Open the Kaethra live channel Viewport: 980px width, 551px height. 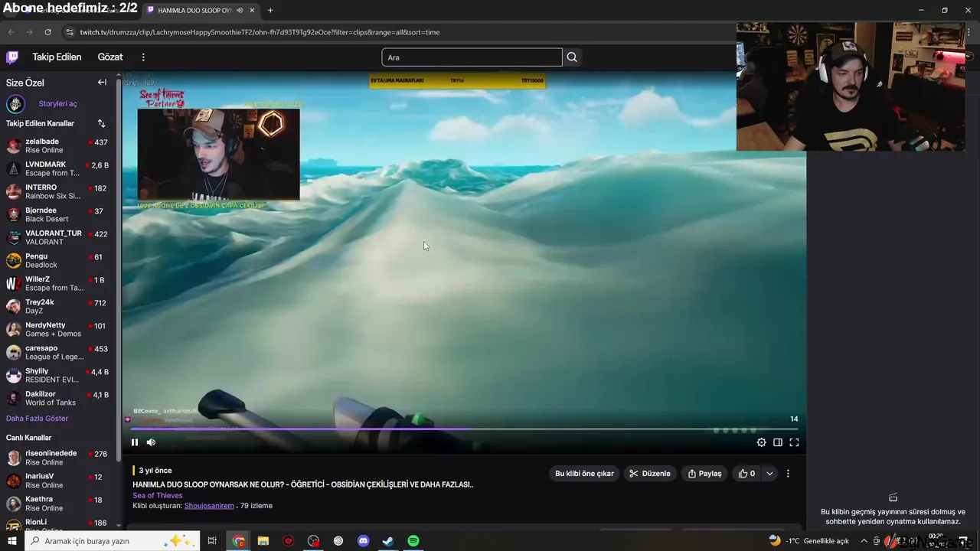[57, 504]
